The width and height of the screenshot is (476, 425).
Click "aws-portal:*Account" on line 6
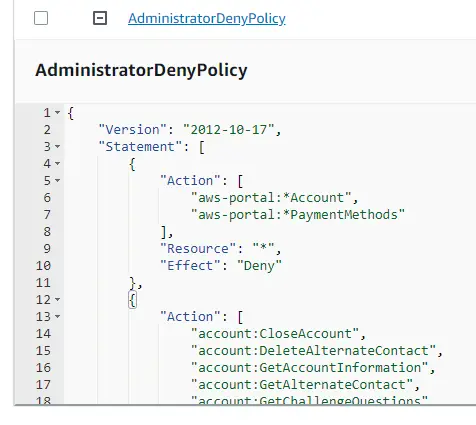point(271,198)
